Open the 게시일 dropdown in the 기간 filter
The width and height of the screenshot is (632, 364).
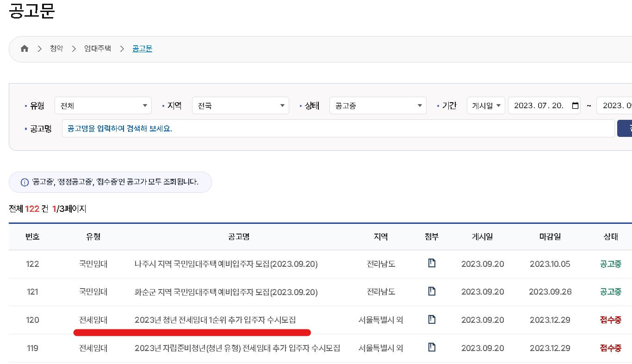[x=485, y=105]
